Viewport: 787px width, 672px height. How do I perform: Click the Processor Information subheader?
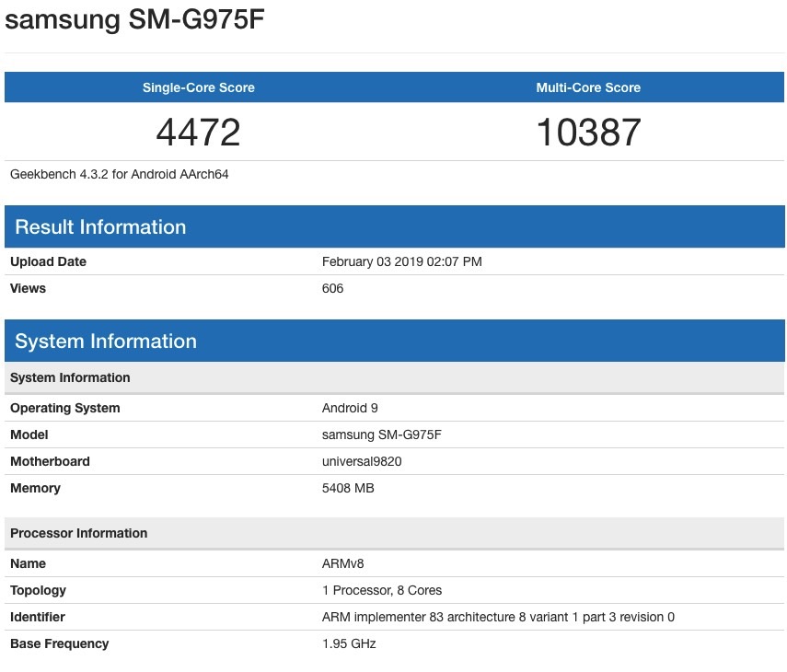point(395,533)
